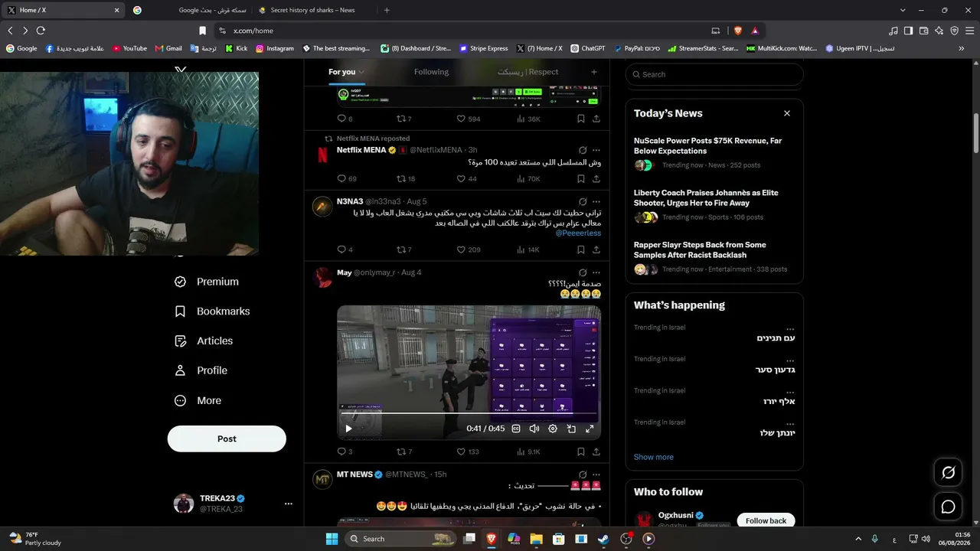Screen dimensions: 980x551
Task: Toggle closed captions on May's video
Action: (x=516, y=429)
